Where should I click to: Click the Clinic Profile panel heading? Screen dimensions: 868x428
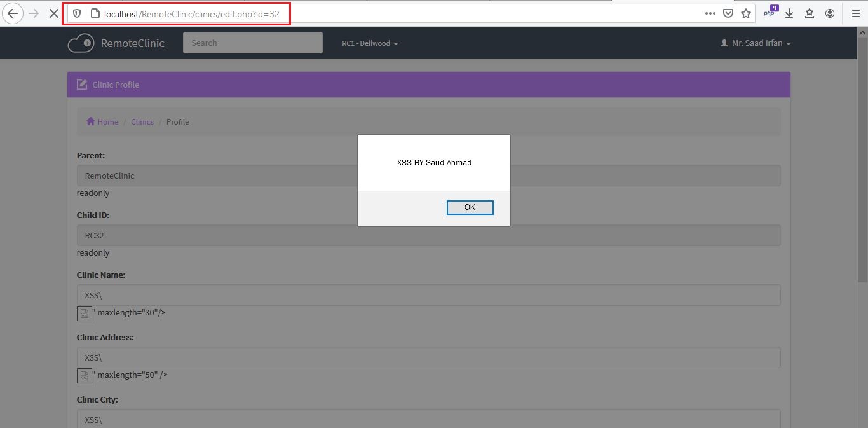[429, 85]
